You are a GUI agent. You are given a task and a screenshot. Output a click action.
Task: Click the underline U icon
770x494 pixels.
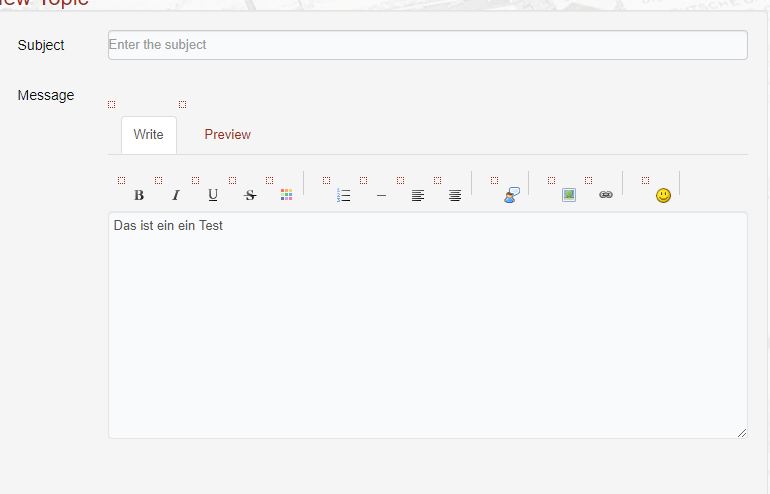click(x=213, y=196)
